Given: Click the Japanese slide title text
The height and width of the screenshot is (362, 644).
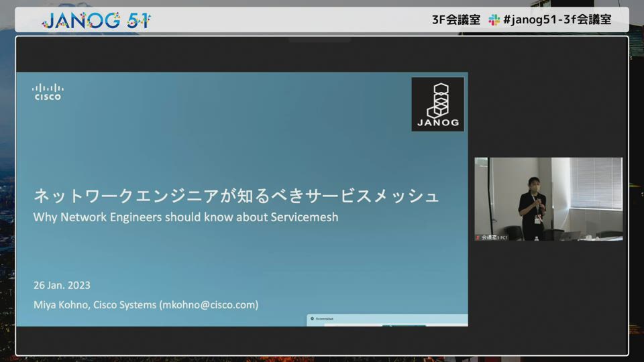Looking at the screenshot, I should click(x=236, y=196).
